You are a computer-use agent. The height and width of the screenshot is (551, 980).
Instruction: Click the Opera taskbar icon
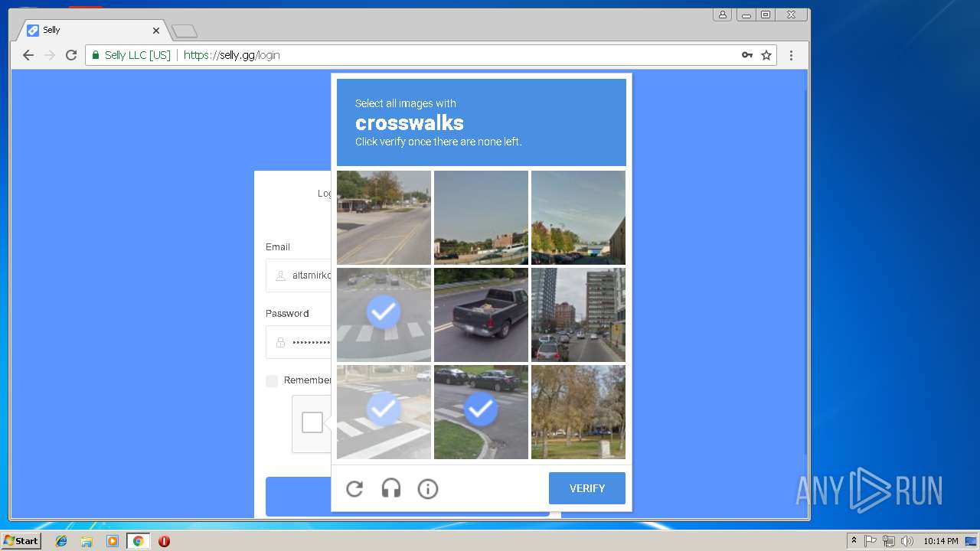point(164,541)
